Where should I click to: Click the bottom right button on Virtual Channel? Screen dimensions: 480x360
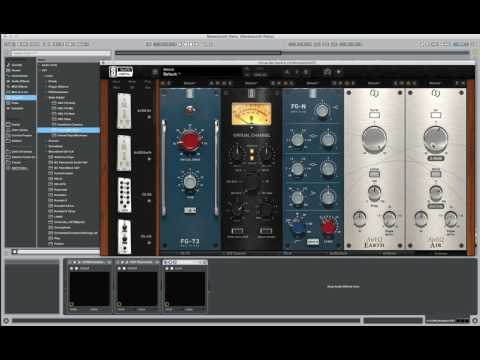266,231
